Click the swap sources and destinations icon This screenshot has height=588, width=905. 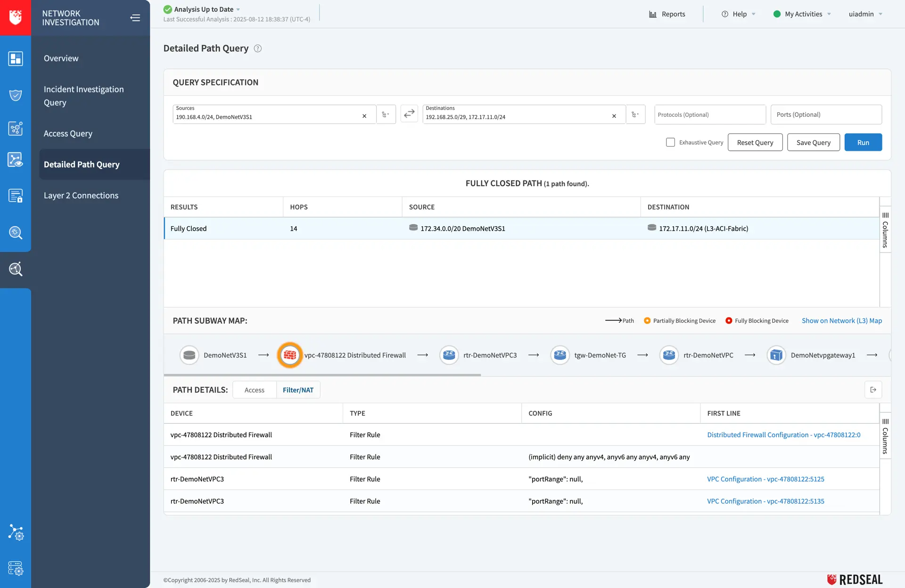[409, 114]
